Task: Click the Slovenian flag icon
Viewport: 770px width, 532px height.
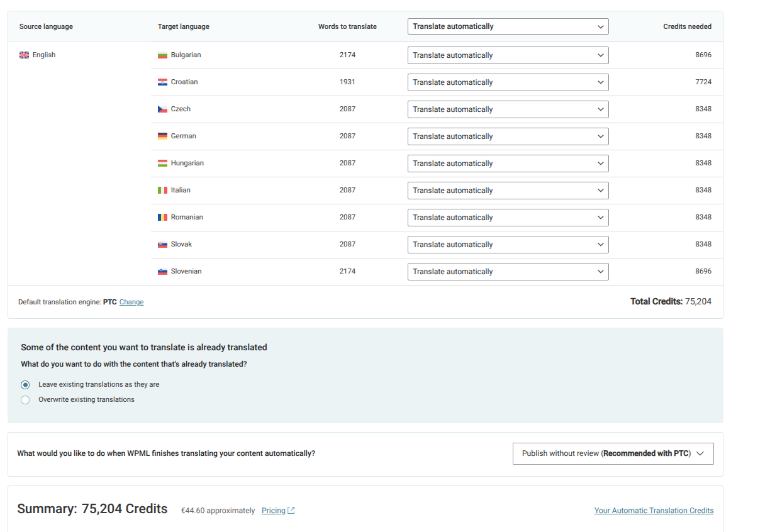Action: [162, 272]
